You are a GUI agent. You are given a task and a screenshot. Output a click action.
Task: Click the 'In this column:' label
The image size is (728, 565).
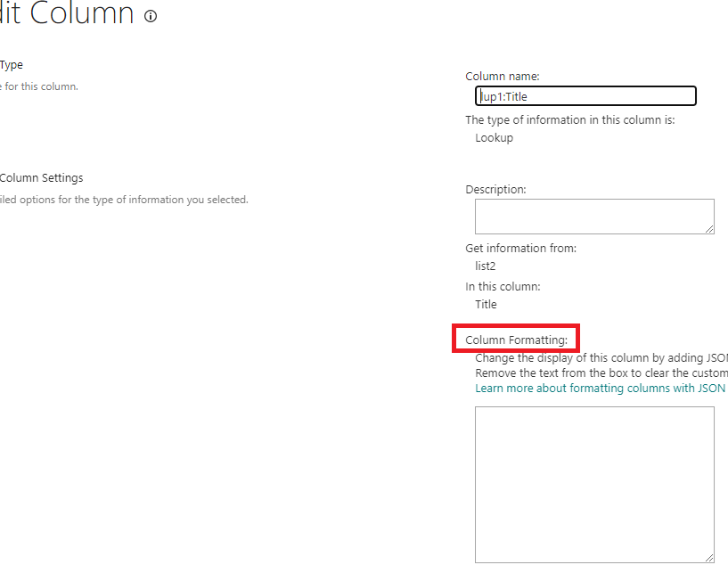503,286
